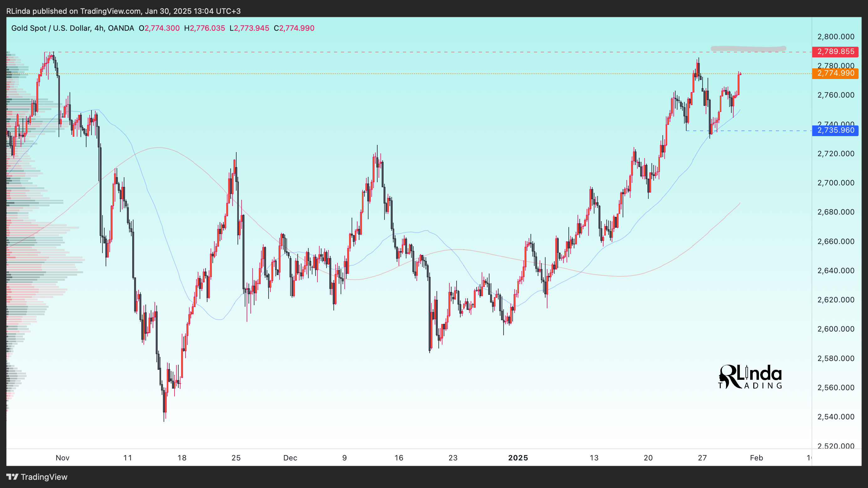Click the 2,660.000 price axis label

[x=836, y=241]
